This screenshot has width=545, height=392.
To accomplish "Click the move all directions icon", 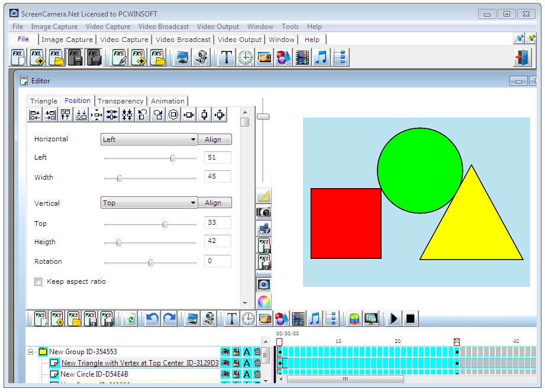I will click(x=220, y=115).
